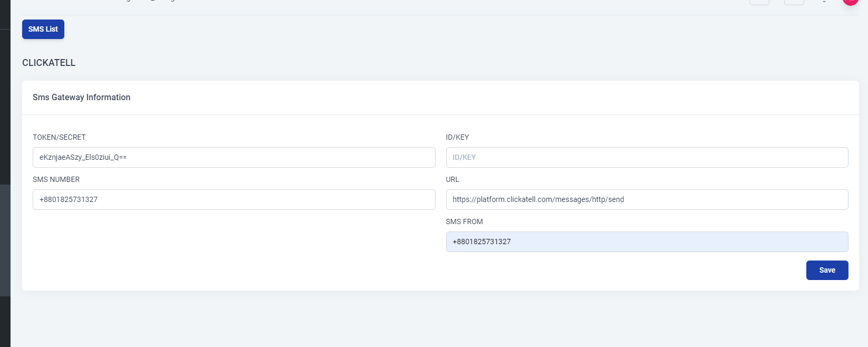This screenshot has height=347, width=868.
Task: Open the SMS List page
Action: [43, 29]
